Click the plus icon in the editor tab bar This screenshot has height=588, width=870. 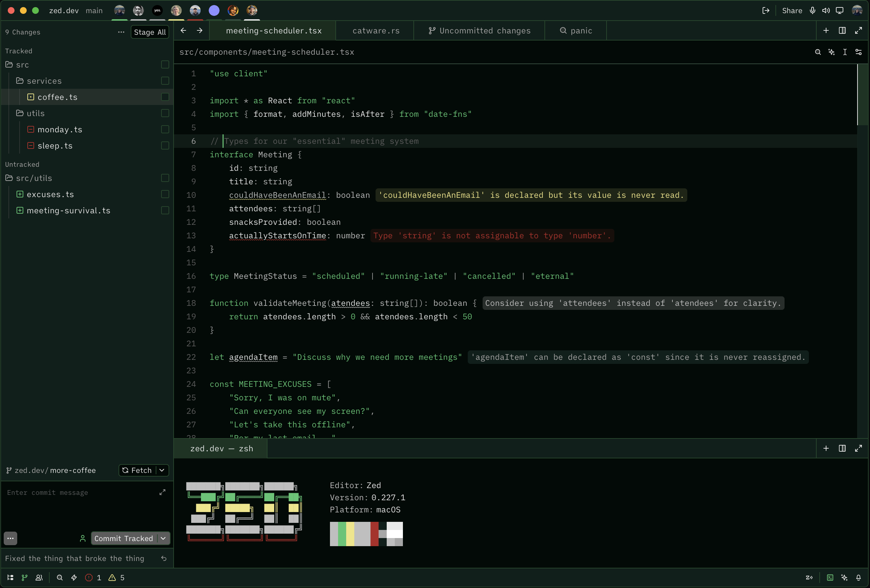tap(826, 31)
